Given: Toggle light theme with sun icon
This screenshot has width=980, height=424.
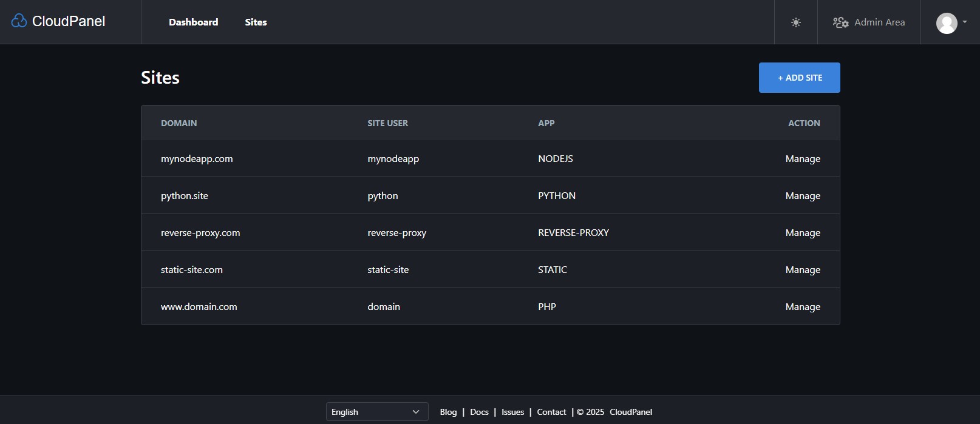Looking at the screenshot, I should pyautogui.click(x=796, y=22).
